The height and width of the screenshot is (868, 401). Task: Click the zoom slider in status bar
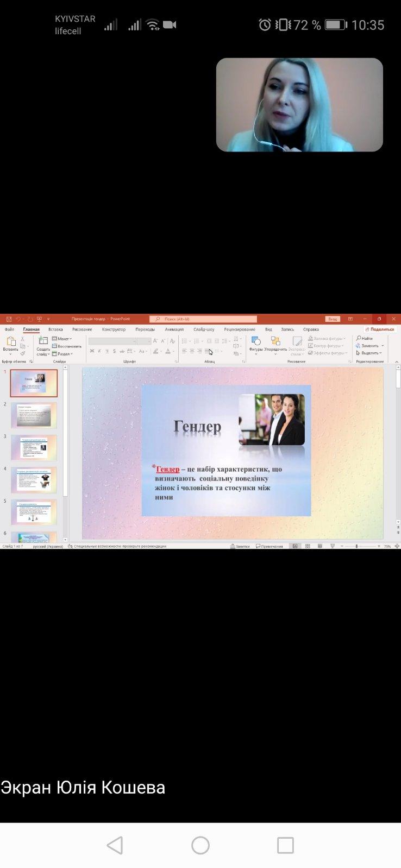point(356,546)
